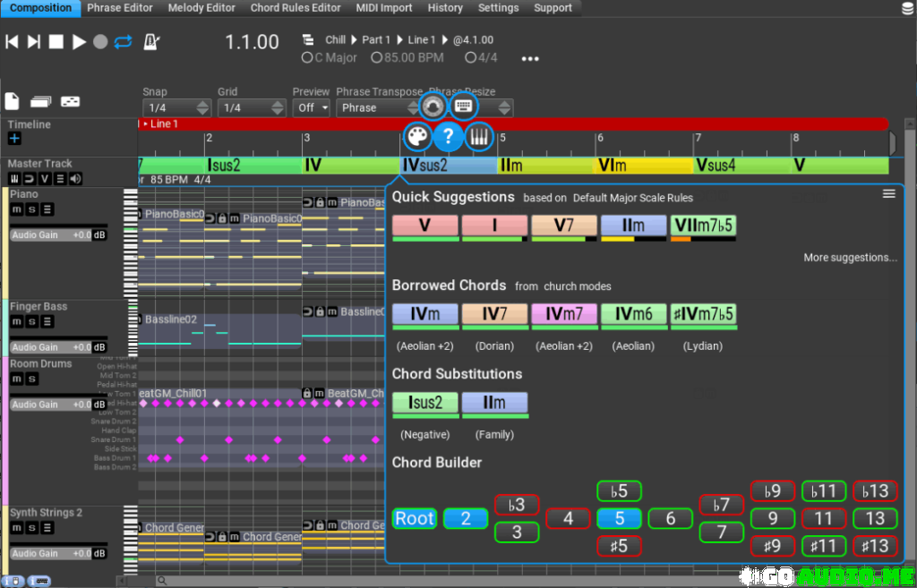
Task: Open the Snap dropdown
Action: click(x=176, y=107)
